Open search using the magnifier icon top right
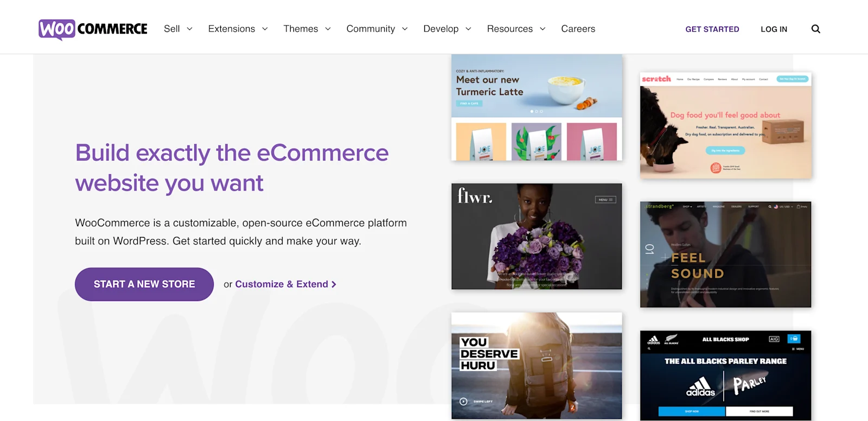Viewport: 868px width, 421px height. pyautogui.click(x=816, y=29)
